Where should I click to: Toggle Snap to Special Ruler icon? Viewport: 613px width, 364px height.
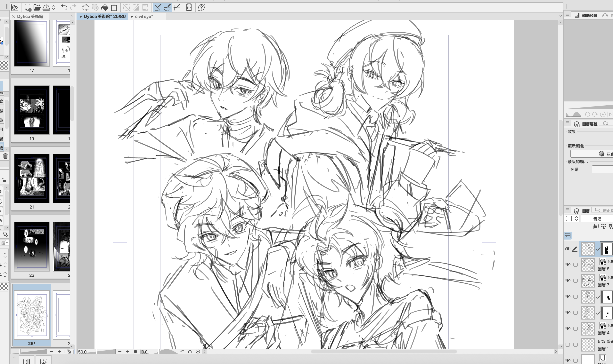coord(167,7)
